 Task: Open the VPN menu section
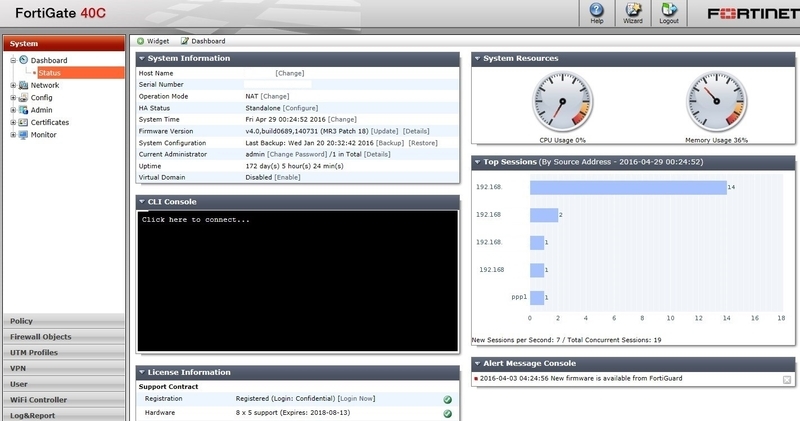(64, 368)
